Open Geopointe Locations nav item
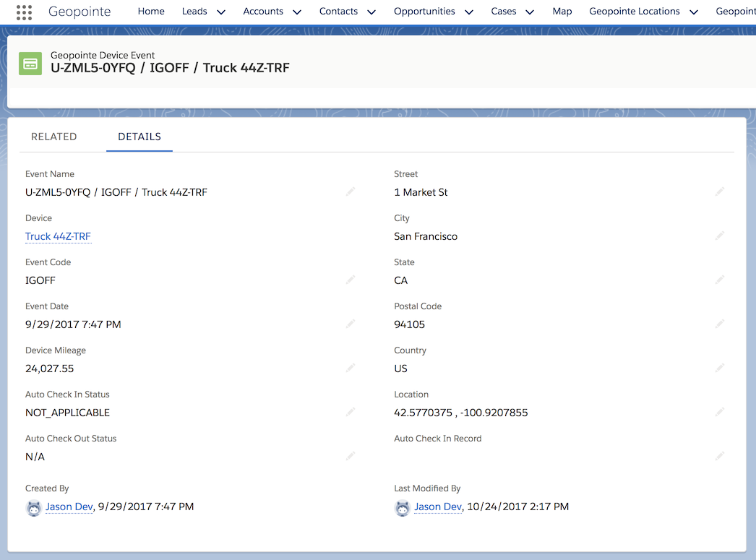 pyautogui.click(x=635, y=11)
